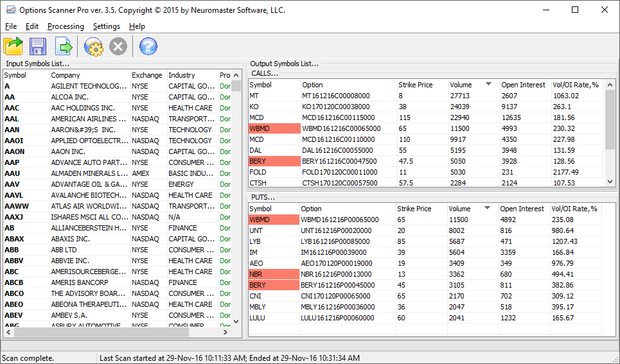The height and width of the screenshot is (364, 620).
Task: Sort CALLS by the Volume column header
Action: (474, 85)
